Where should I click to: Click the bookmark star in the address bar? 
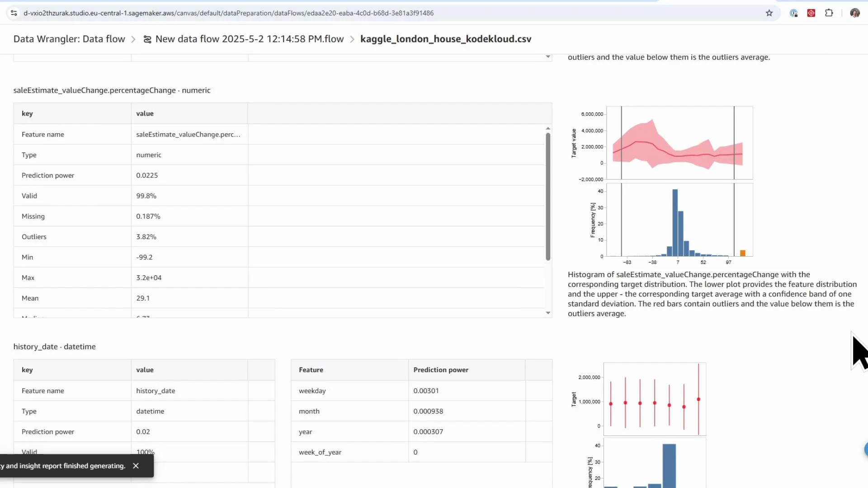[770, 13]
